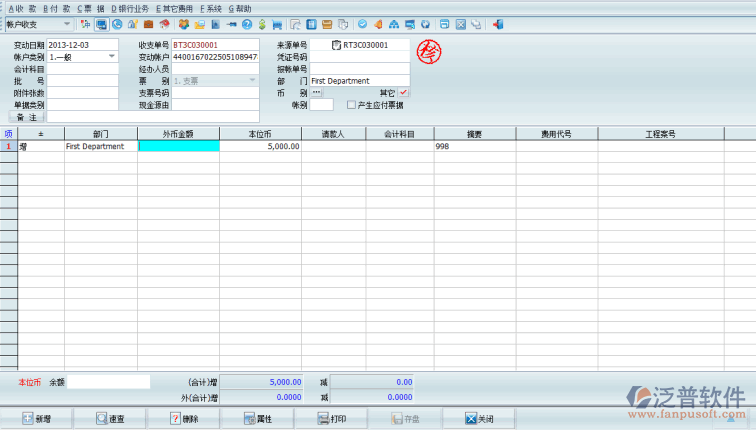
Task: Toggle the 其它 red checkmark box
Action: point(404,92)
